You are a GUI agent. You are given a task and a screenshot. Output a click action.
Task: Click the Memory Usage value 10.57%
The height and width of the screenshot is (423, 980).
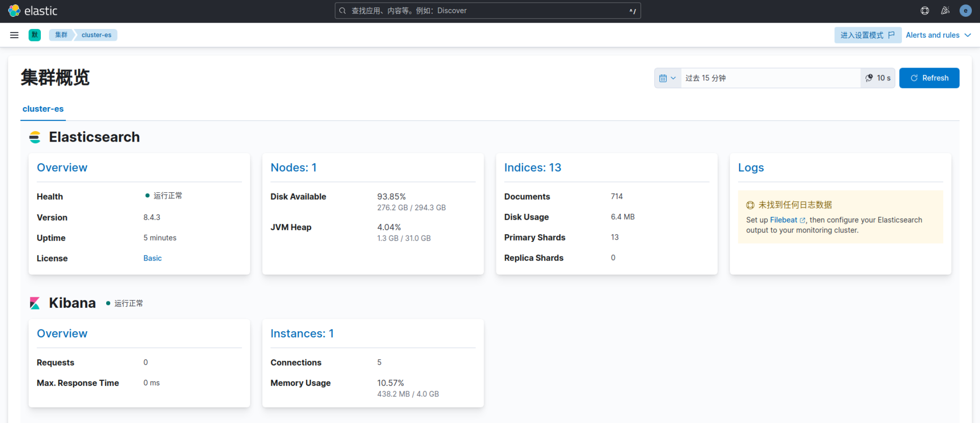[391, 383]
